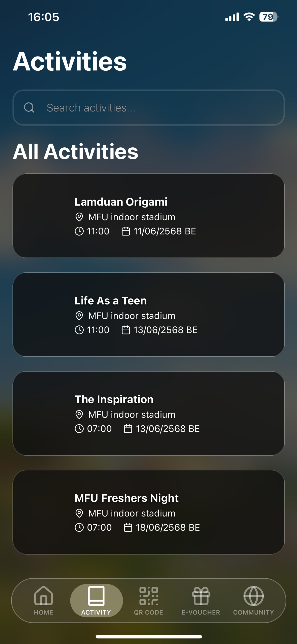Focus the Search activities field
297x644 pixels.
pyautogui.click(x=149, y=108)
